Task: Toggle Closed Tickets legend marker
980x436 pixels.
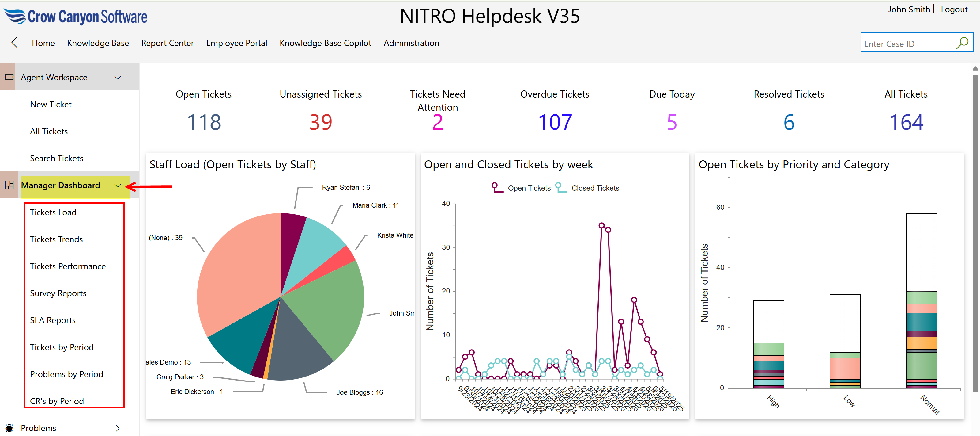Action: 560,188
